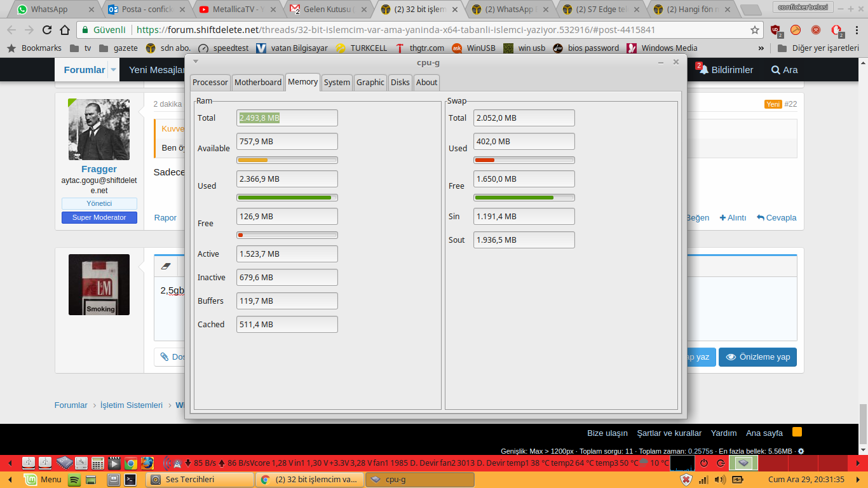The height and width of the screenshot is (488, 868).
Task: Switch to Ses Tercihleri taskbar window
Action: pos(201,480)
